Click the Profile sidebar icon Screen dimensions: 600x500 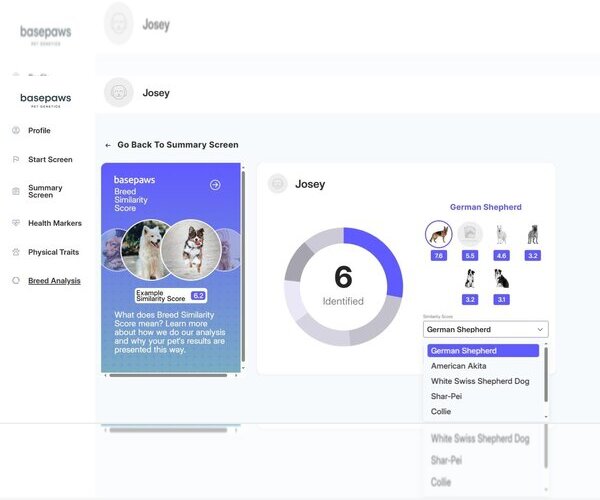tap(16, 130)
